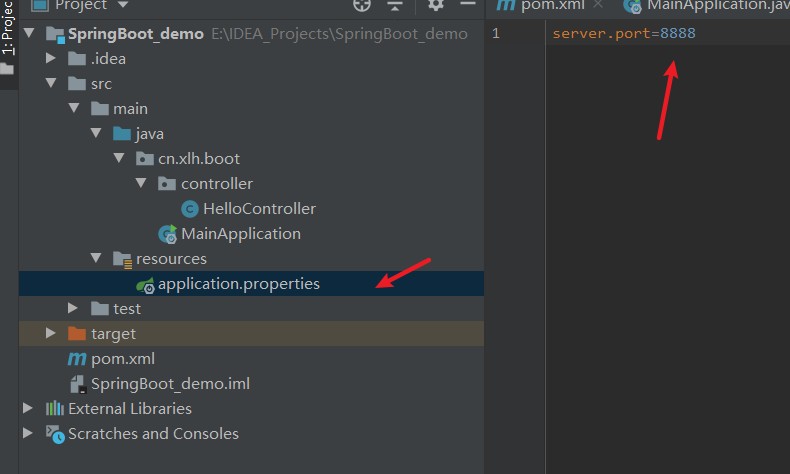The height and width of the screenshot is (474, 790).
Task: Open the Project view dropdown arrow
Action: tap(122, 5)
